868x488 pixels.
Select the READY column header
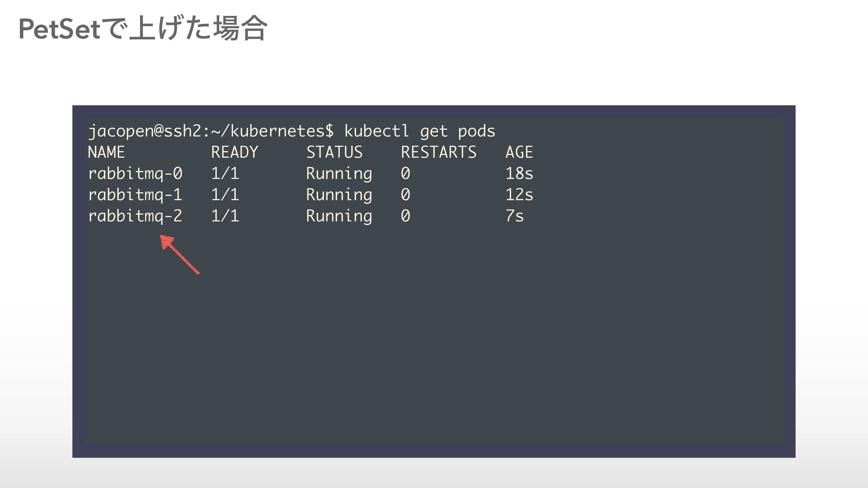235,152
